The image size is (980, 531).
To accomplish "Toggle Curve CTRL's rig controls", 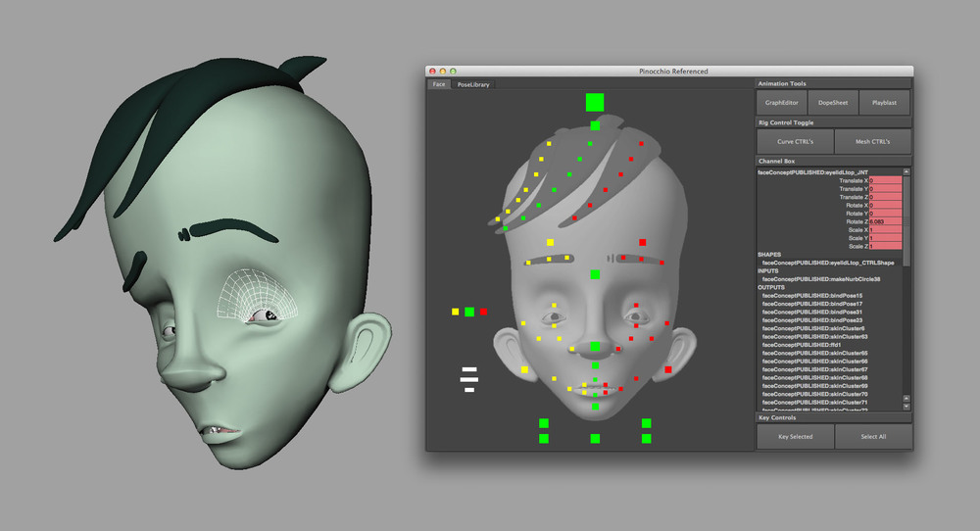I will tap(795, 142).
